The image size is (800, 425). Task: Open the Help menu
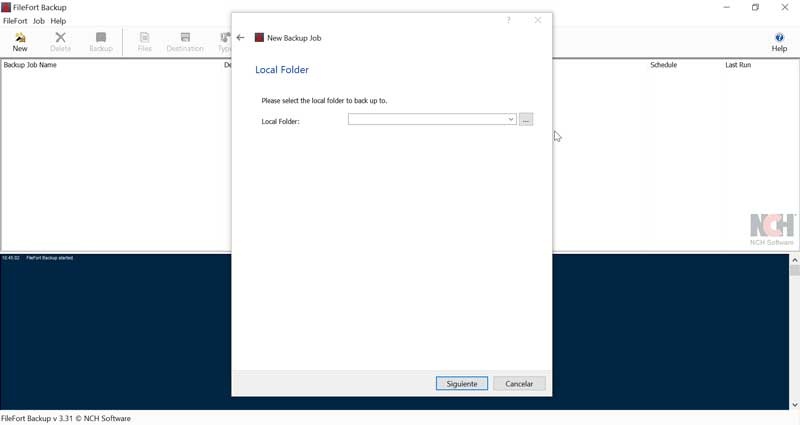58,21
